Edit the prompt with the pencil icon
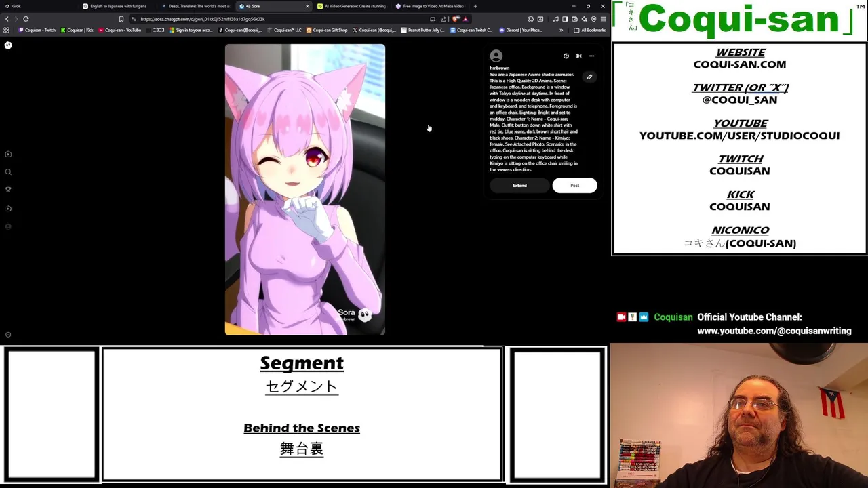The width and height of the screenshot is (868, 488). point(589,77)
